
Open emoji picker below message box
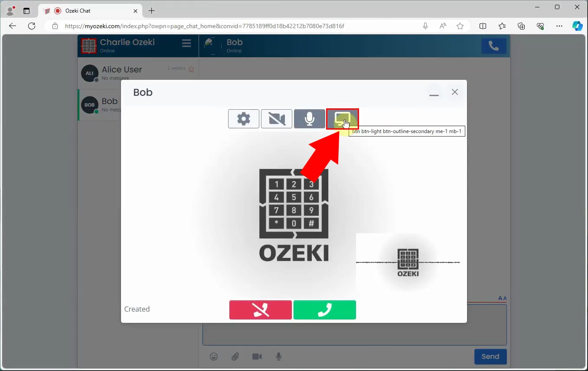(214, 357)
